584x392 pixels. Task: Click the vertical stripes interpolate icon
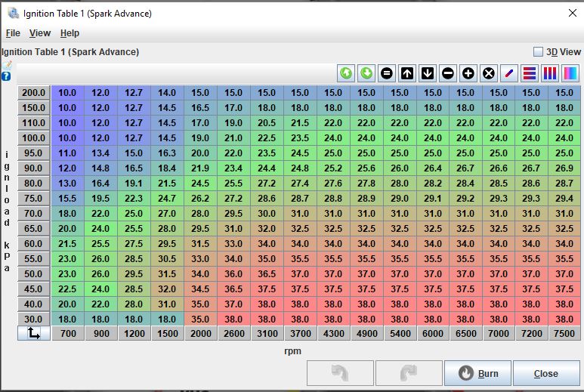click(x=550, y=73)
